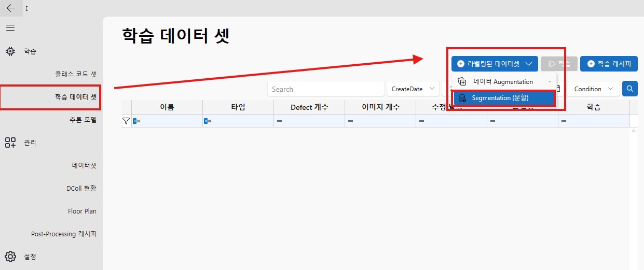Image resolution: width=644 pixels, height=270 pixels.
Task: Open 클래스 코드 셋 in sidebar
Action: 76,74
